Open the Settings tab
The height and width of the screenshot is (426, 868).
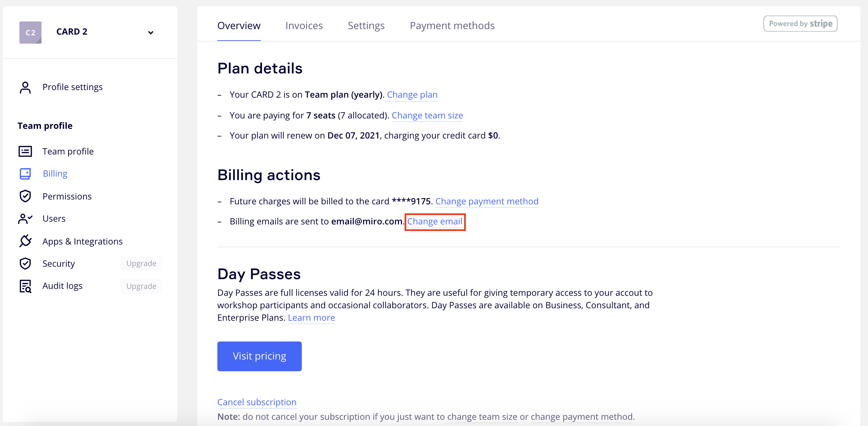pyautogui.click(x=366, y=26)
